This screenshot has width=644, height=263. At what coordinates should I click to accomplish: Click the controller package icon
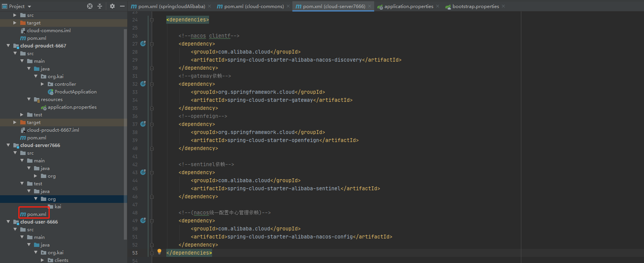pyautogui.click(x=50, y=84)
